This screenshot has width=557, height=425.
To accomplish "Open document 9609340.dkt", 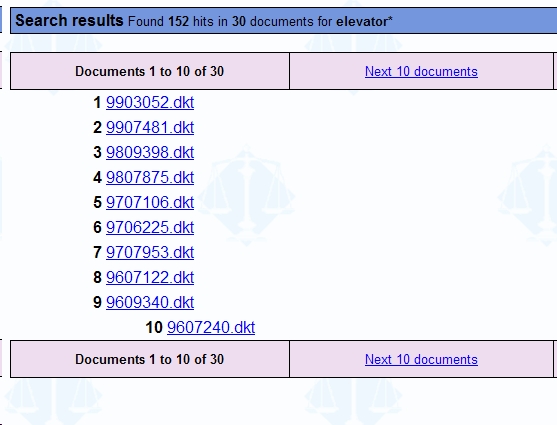I will click(150, 302).
